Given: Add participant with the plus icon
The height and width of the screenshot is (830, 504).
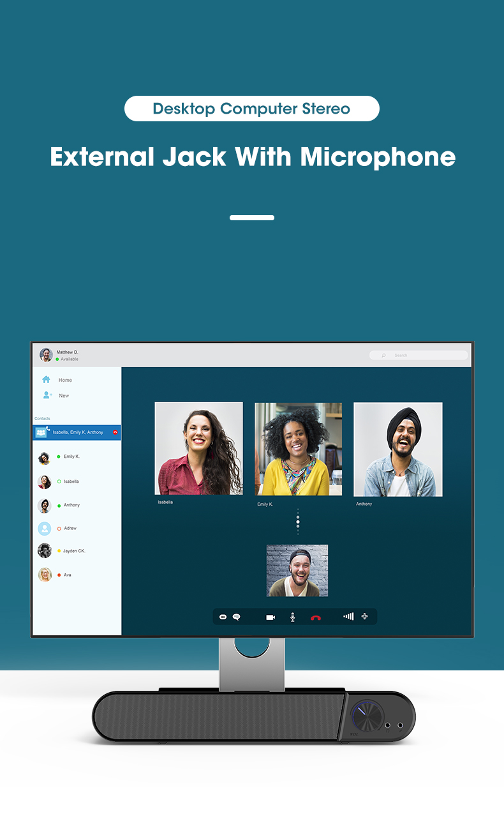Looking at the screenshot, I should pyautogui.click(x=364, y=617).
